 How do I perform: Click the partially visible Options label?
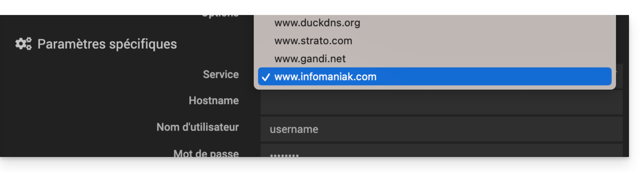(220, 16)
